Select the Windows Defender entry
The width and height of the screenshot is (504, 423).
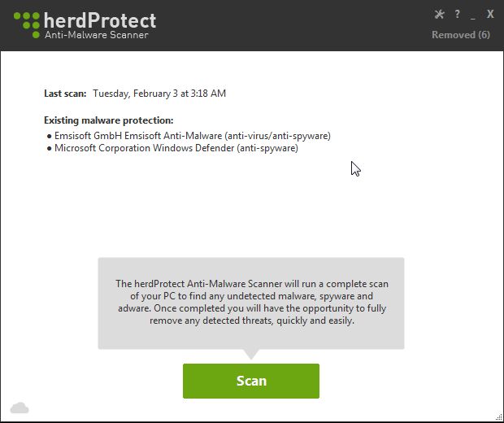[176, 148]
